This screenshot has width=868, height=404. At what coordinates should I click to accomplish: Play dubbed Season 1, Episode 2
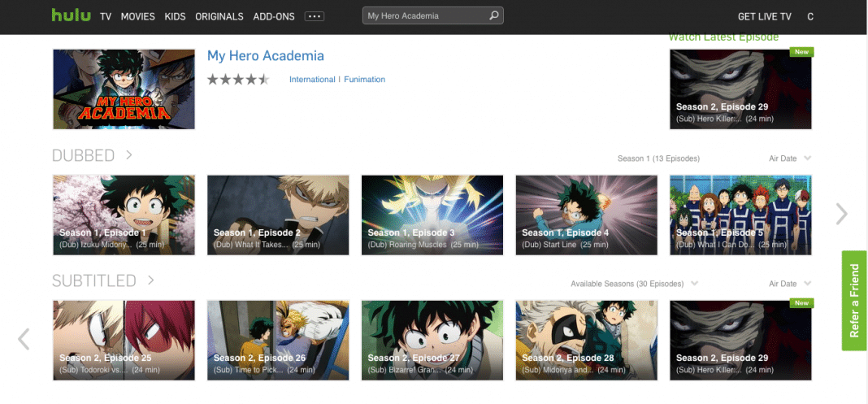pyautogui.click(x=278, y=215)
